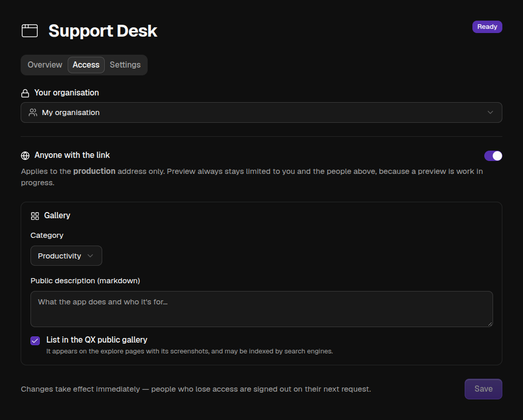Click the Public description (markdown) label
This screenshot has height=420, width=523.
85,281
